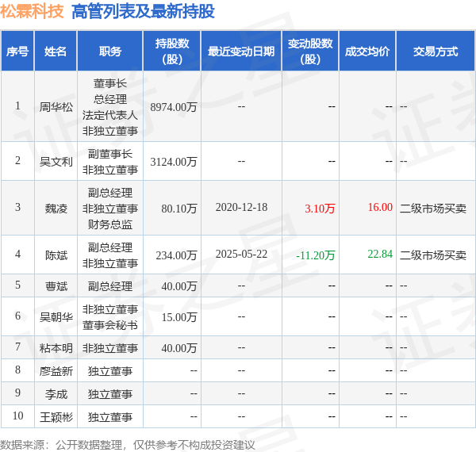Click holdings value 15.00万
Image resolution: width=476 pixels, height=452 pixels.
click(x=179, y=317)
